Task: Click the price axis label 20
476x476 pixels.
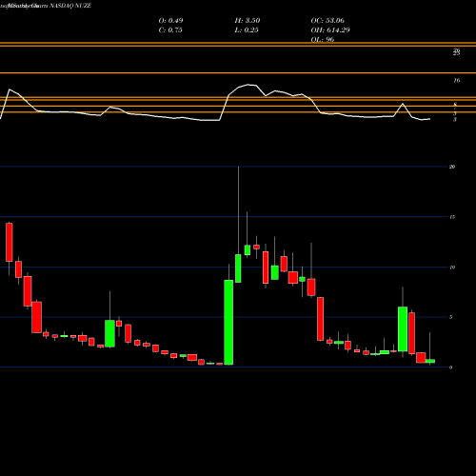Action: pos(452,167)
